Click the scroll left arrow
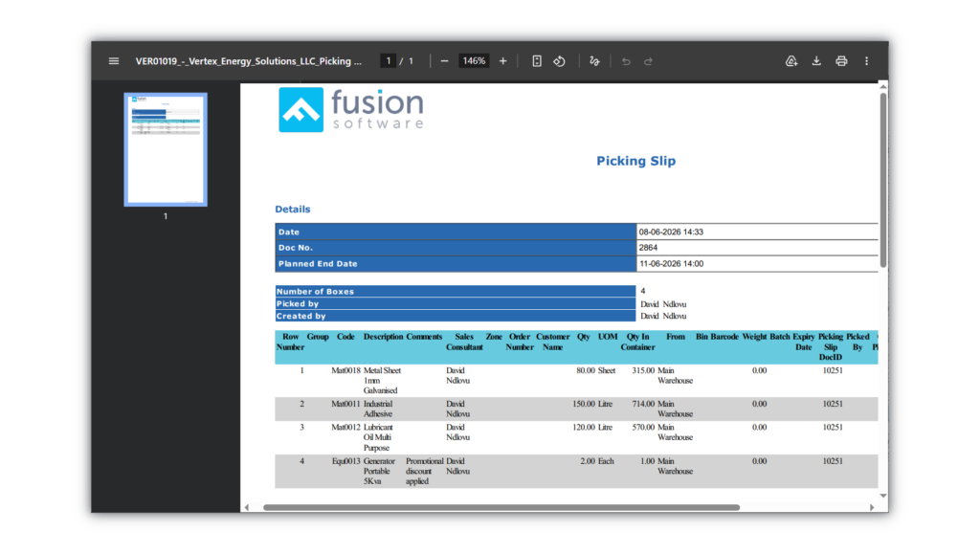Viewport: 980px width, 554px height. pyautogui.click(x=247, y=508)
